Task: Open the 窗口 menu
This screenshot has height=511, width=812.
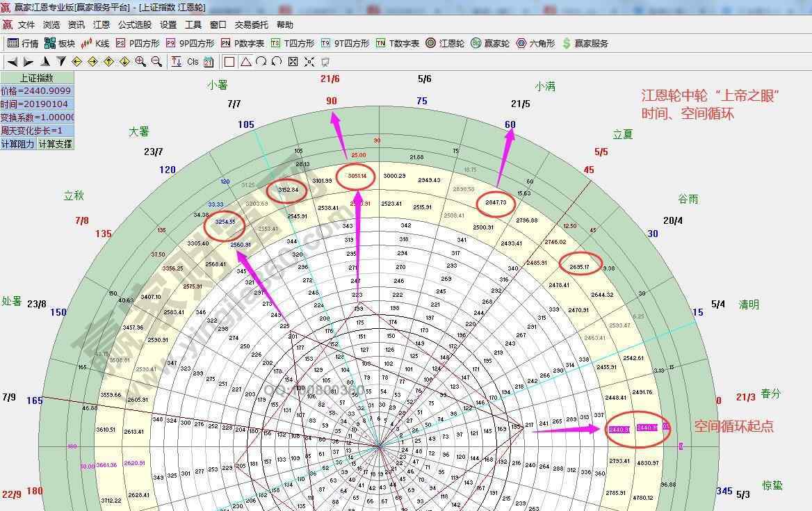Action: point(218,25)
